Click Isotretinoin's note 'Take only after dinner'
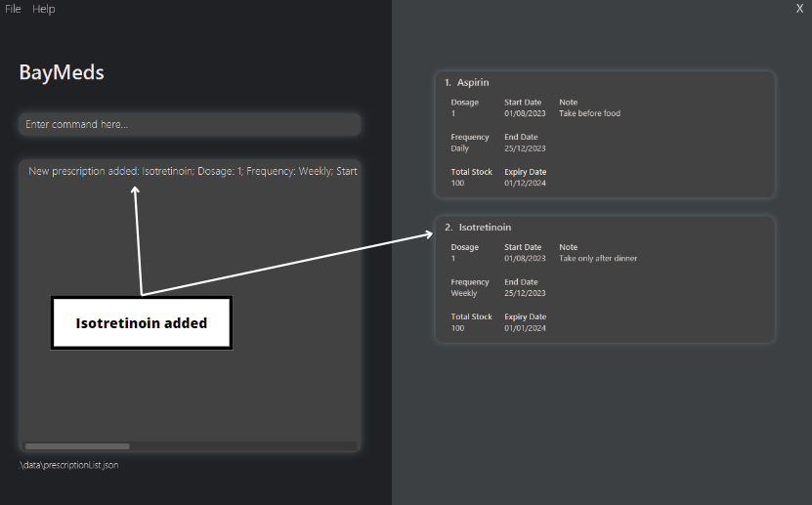The width and height of the screenshot is (812, 505). 598,258
